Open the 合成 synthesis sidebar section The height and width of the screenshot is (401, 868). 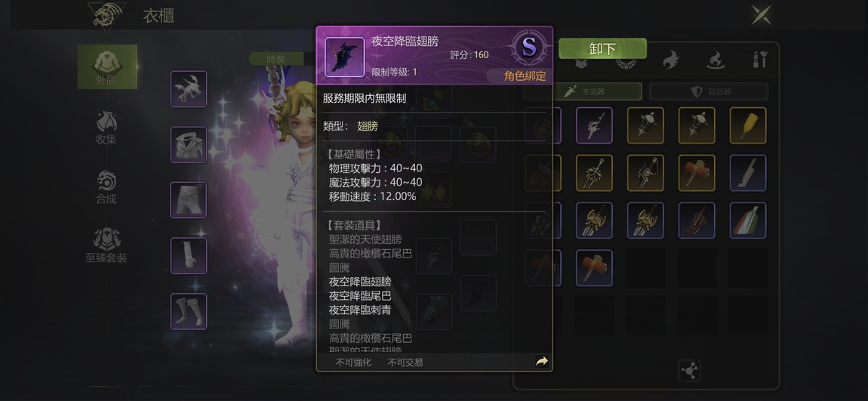106,187
